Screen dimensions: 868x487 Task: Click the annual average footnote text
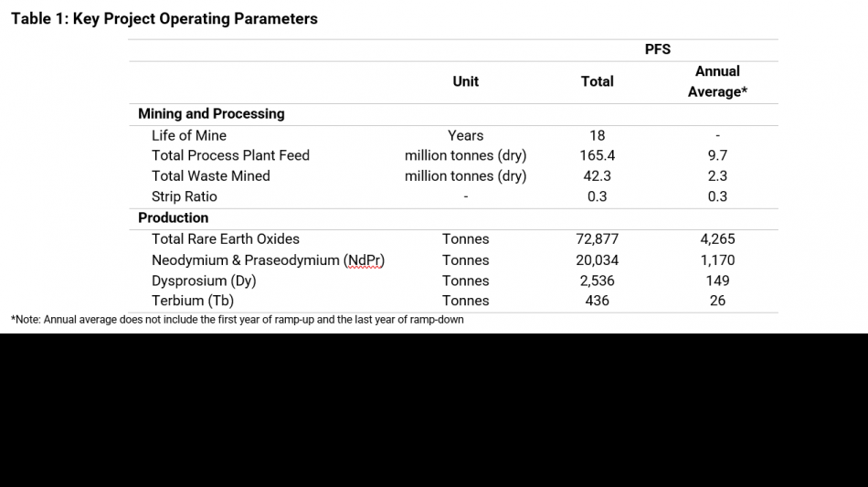coord(238,320)
